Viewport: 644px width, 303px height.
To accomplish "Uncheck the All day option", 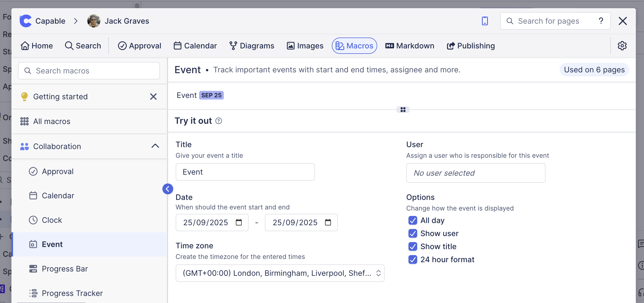I will point(413,220).
